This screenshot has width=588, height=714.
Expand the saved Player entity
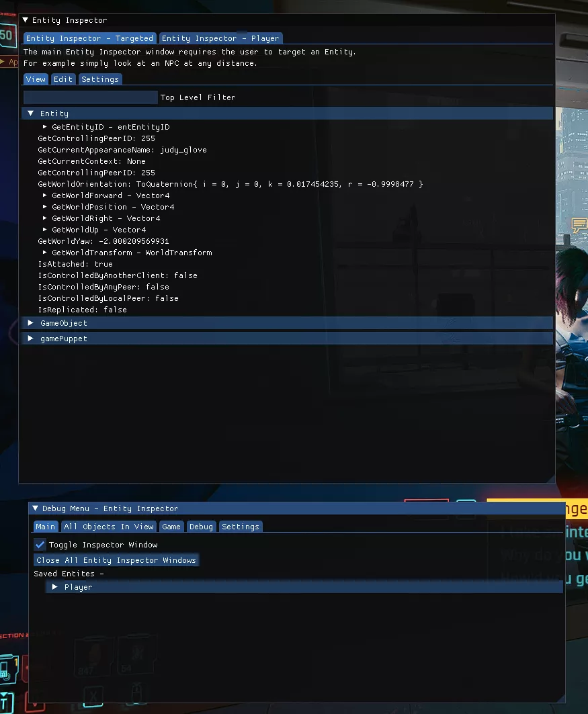[x=55, y=587]
